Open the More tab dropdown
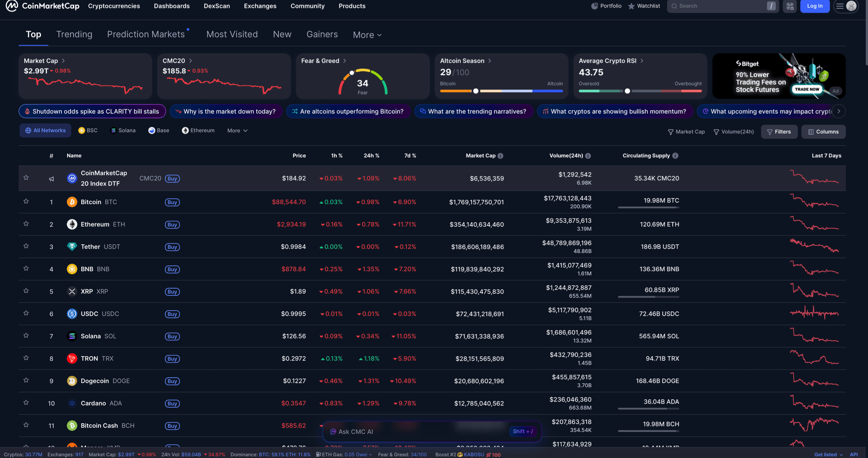The image size is (868, 458). point(366,34)
